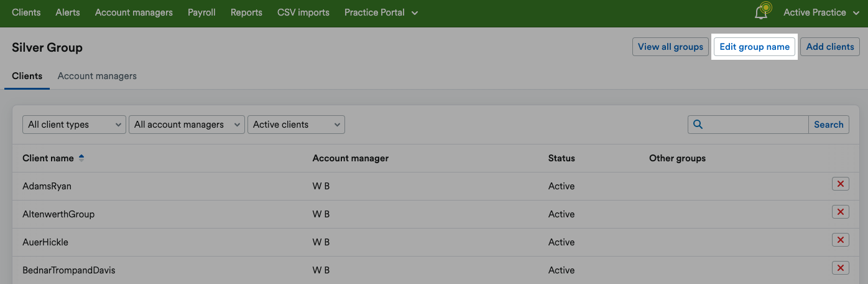Remove AuerHickle using red X
Viewport: 868px width, 284px height.
click(x=840, y=240)
